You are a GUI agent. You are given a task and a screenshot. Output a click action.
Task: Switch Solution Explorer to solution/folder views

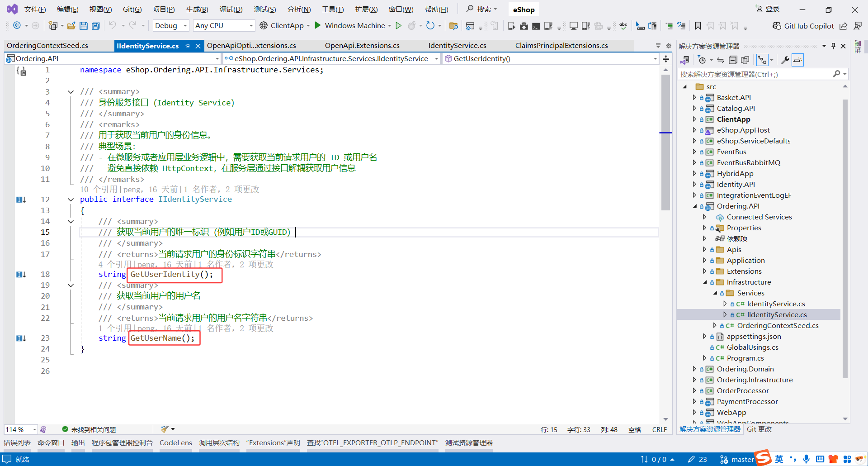point(685,60)
